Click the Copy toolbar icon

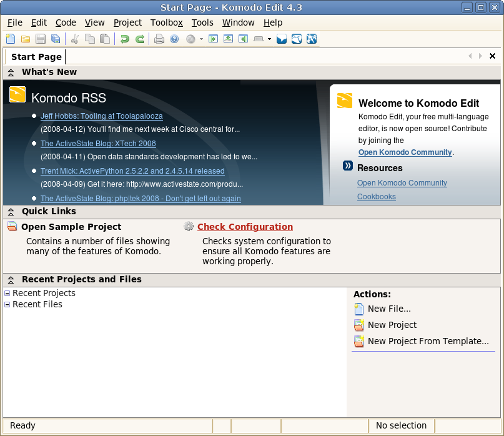tap(90, 39)
